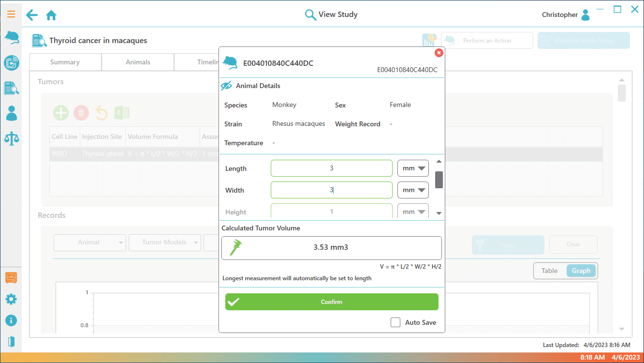Open the Home screen icon
The height and width of the screenshot is (363, 644).
click(51, 15)
